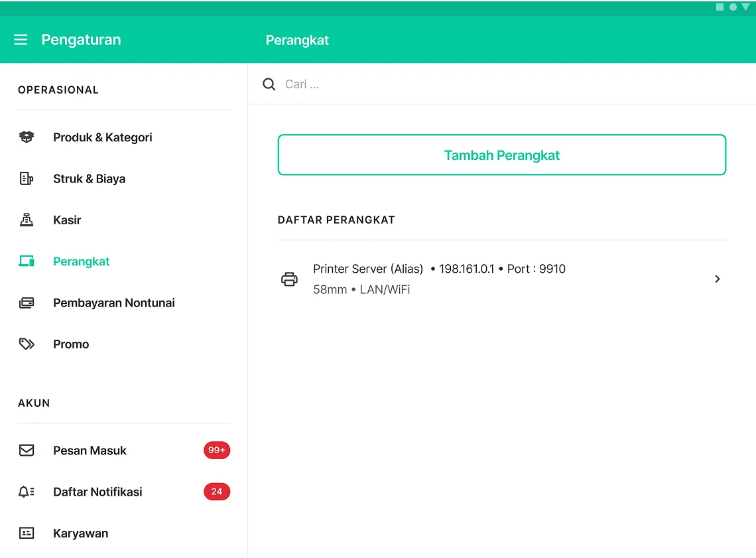Click the Kasir cash register icon
Image resolution: width=756 pixels, height=558 pixels.
coord(27,220)
